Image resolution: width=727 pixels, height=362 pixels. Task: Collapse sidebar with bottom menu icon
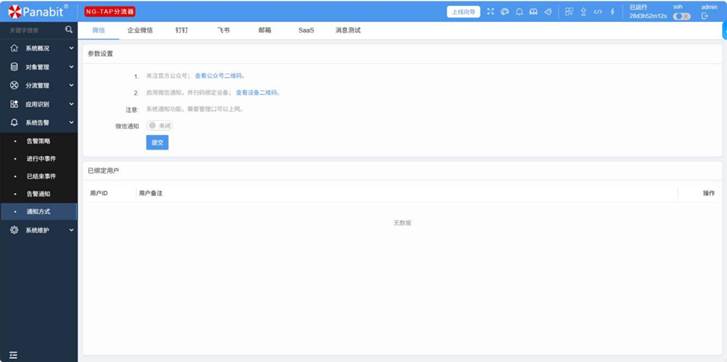(x=13, y=355)
